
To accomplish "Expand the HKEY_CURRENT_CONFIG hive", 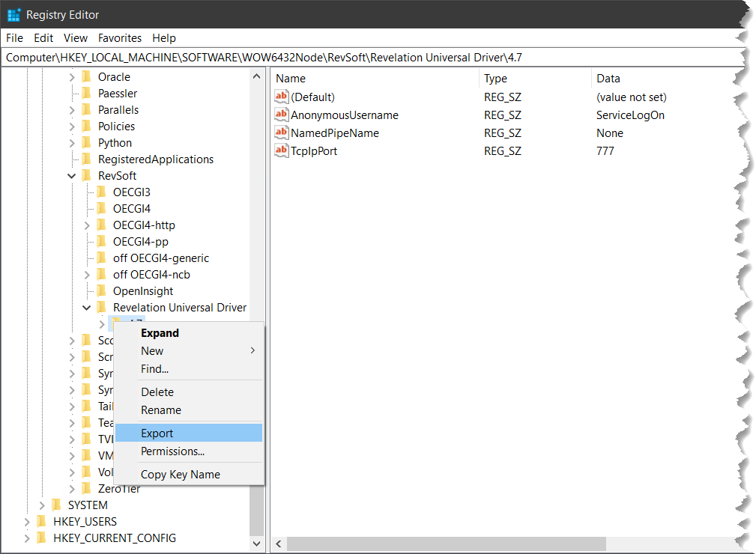I will (x=27, y=538).
